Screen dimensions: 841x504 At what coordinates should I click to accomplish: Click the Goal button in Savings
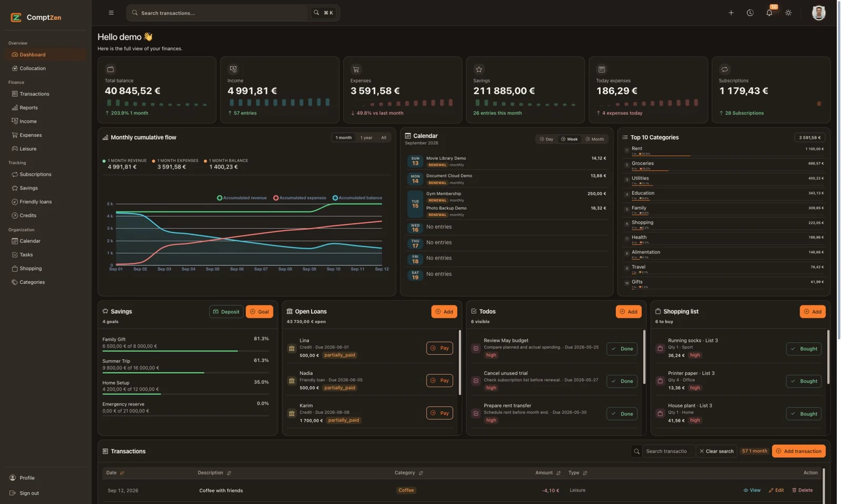[259, 312]
